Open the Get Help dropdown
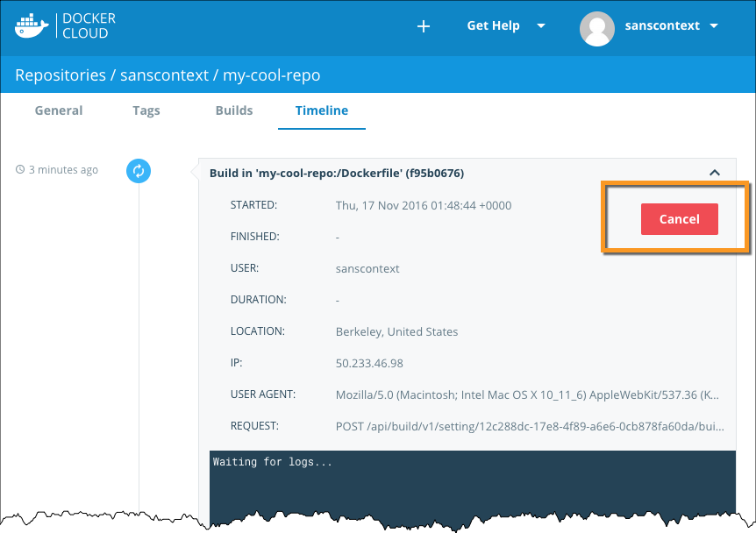The image size is (756, 533). [x=506, y=26]
